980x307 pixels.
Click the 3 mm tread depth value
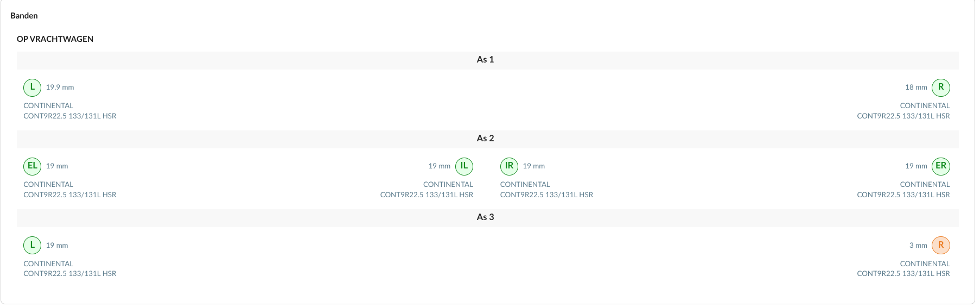[x=918, y=246]
